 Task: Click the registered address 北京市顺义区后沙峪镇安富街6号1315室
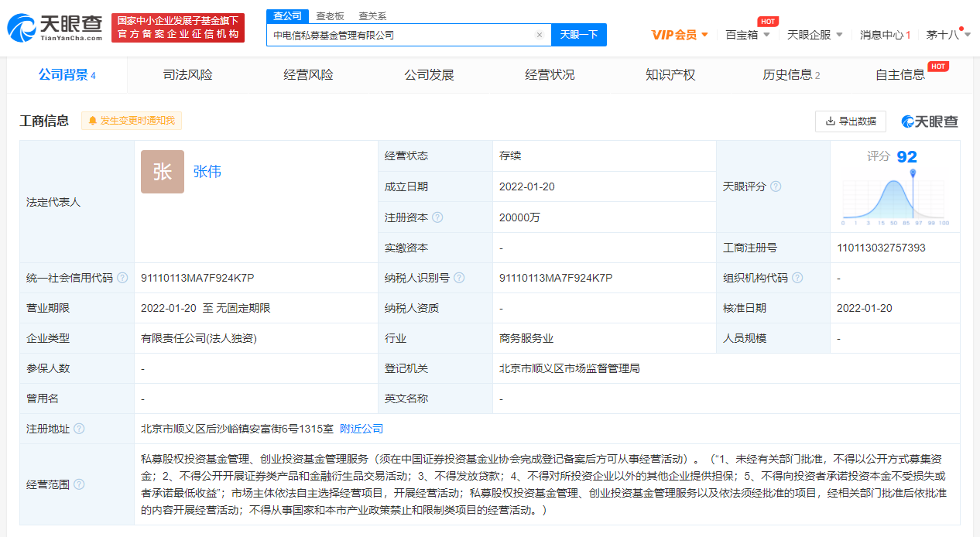click(x=237, y=429)
